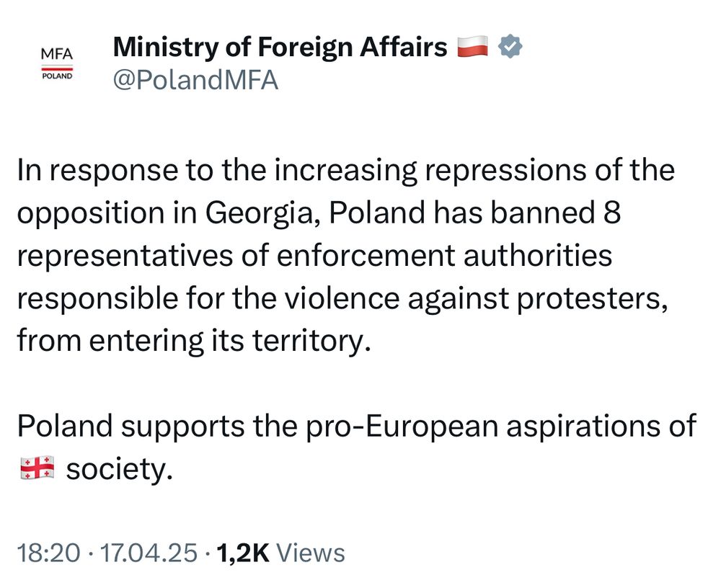Click the word 'society.' in the last line
Screen dimensions: 721x588
click(x=120, y=469)
